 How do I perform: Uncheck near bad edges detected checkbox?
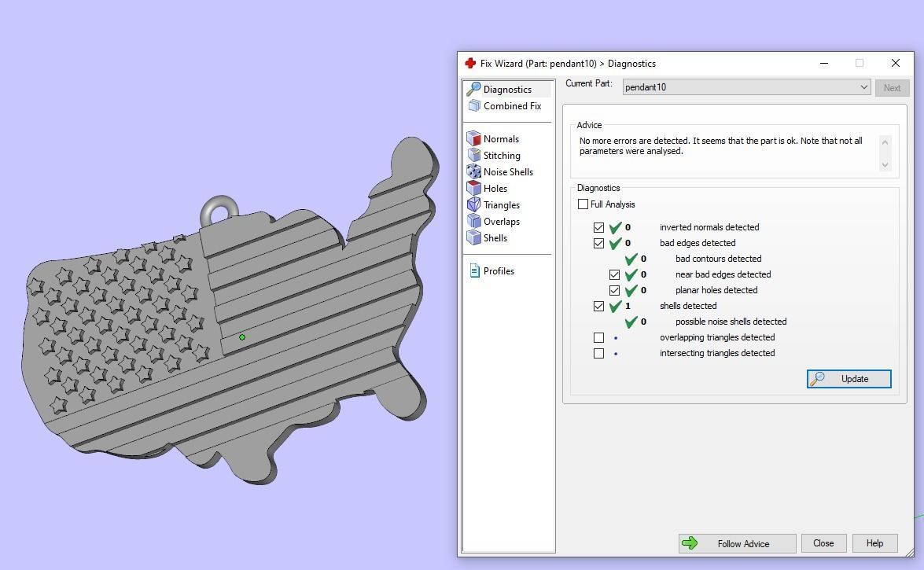tap(615, 274)
